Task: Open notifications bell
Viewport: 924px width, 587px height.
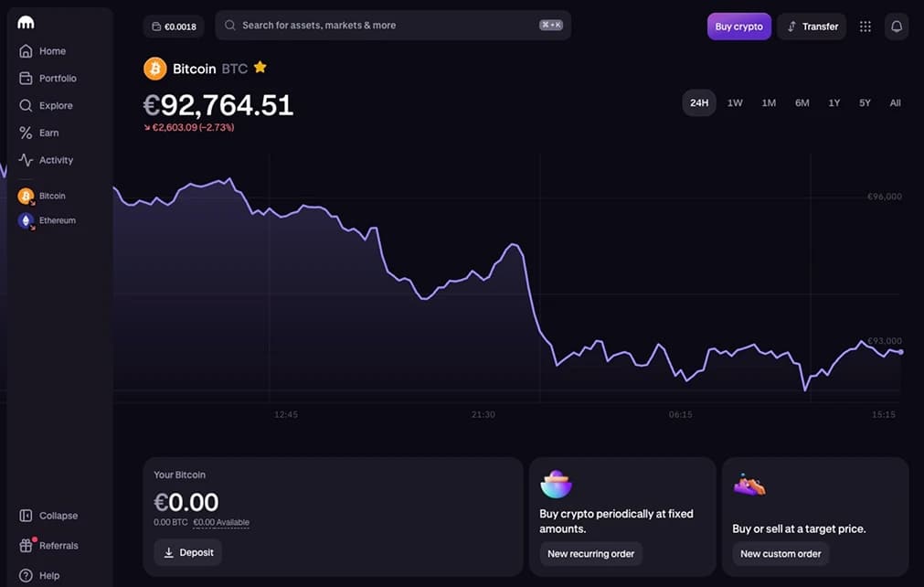Action: (x=897, y=27)
